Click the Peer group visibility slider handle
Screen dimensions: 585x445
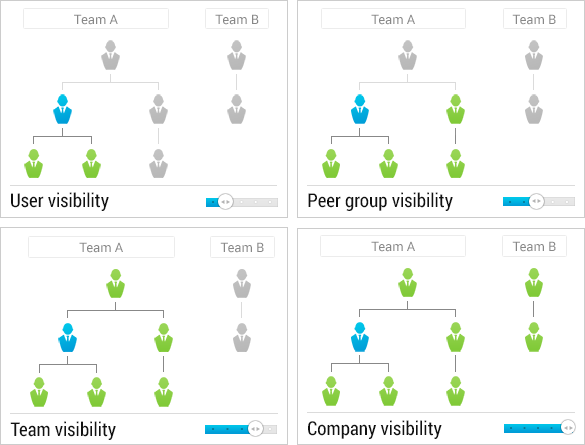[x=536, y=201]
